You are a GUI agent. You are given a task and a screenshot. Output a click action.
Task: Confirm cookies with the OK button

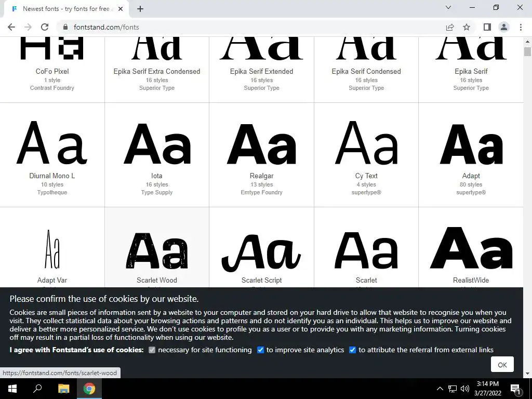point(502,364)
